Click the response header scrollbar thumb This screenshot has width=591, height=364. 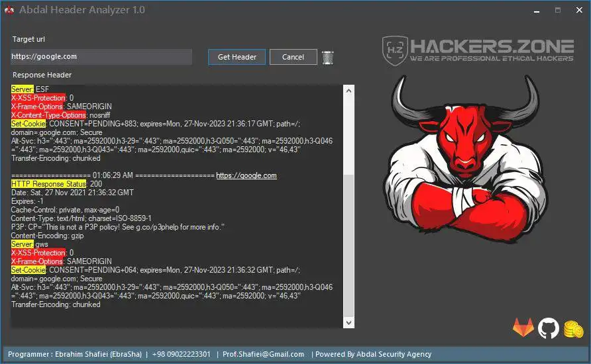pos(349,246)
